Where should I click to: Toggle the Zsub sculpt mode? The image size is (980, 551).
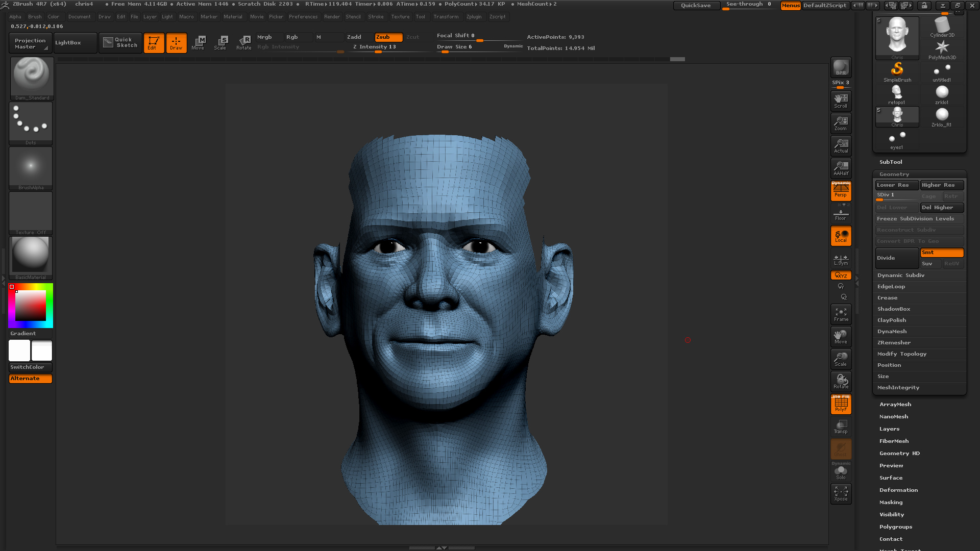pos(388,37)
